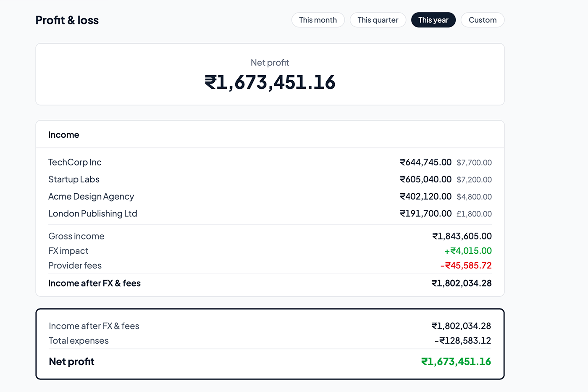Select the Gross income total ₹1,843,605.00

[462, 236]
